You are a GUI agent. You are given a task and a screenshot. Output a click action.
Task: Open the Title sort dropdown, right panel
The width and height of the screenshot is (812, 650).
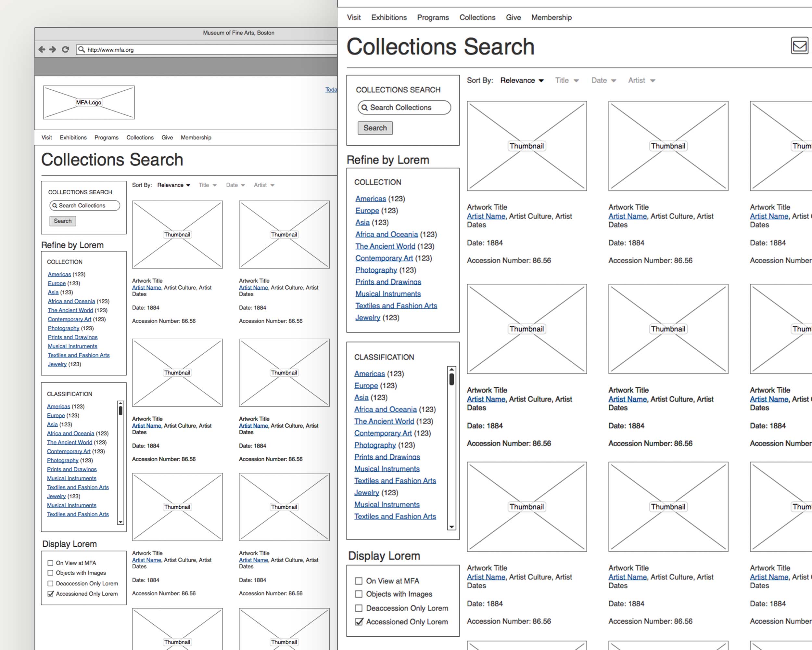tap(566, 80)
